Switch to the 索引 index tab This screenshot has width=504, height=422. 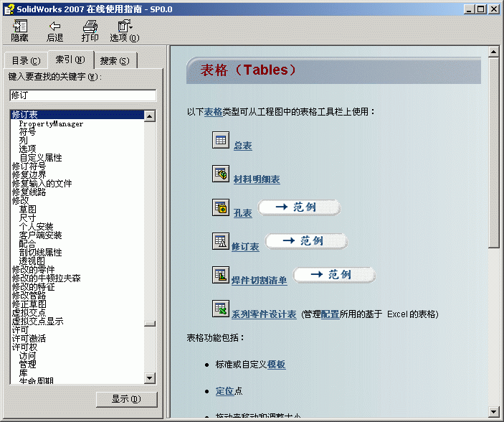pyautogui.click(x=70, y=60)
